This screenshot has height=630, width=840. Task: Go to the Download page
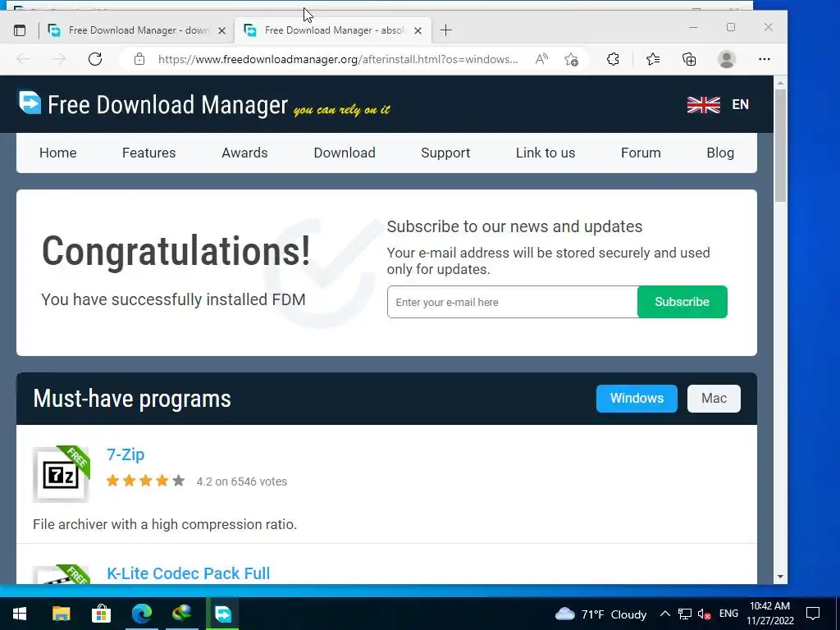pyautogui.click(x=345, y=153)
